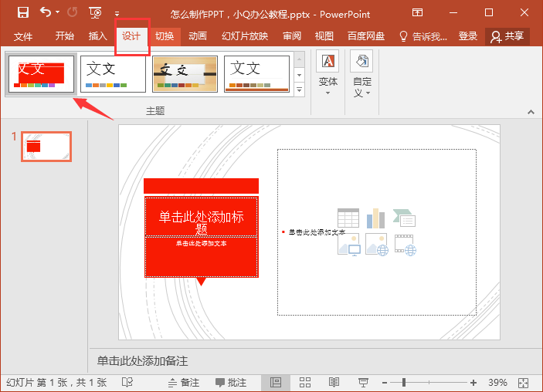Click the Save icon in quick access toolbar
The image size is (543, 392).
click(x=23, y=13)
